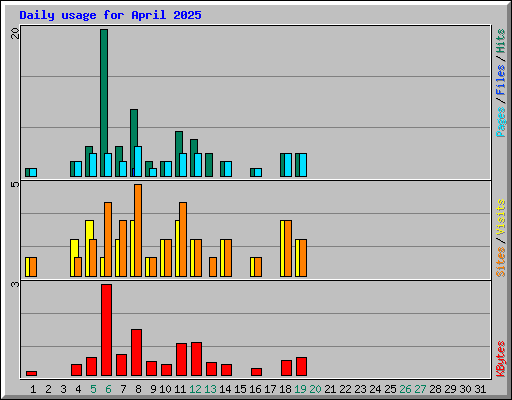Click the tallest orange Sites bar on day 8
512x400 pixels.
tap(138, 230)
